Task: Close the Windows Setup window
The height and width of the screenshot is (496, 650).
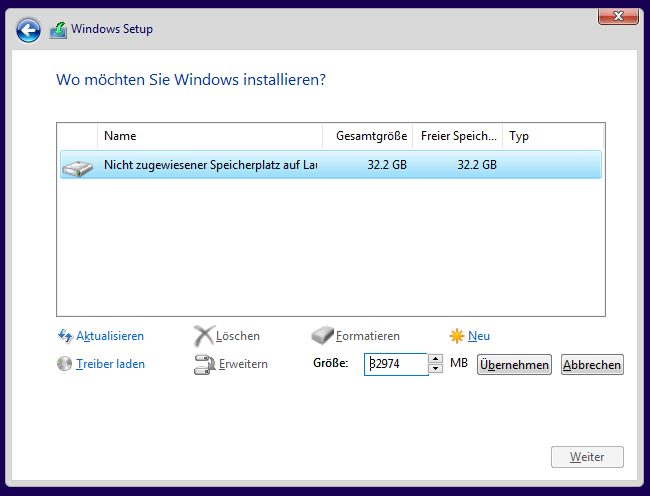Action: 618,17
